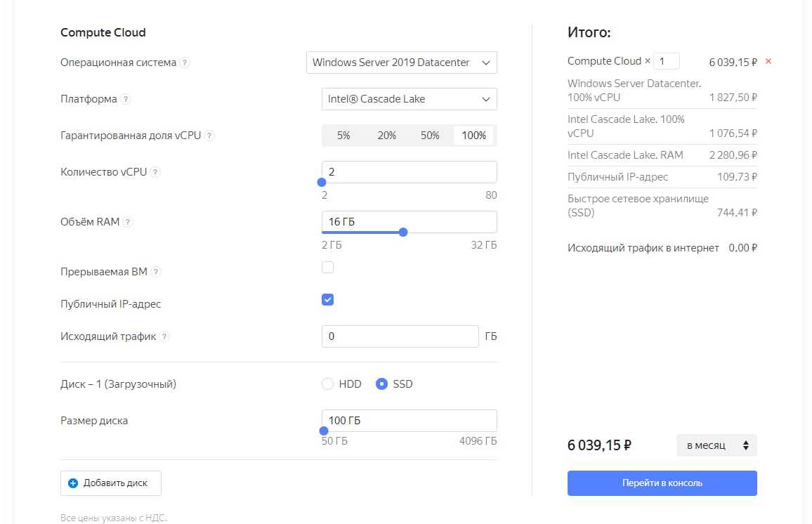This screenshot has height=524, width=812.
Task: Click the 744,41 ₽ SSD storage price
Action: [x=737, y=212]
